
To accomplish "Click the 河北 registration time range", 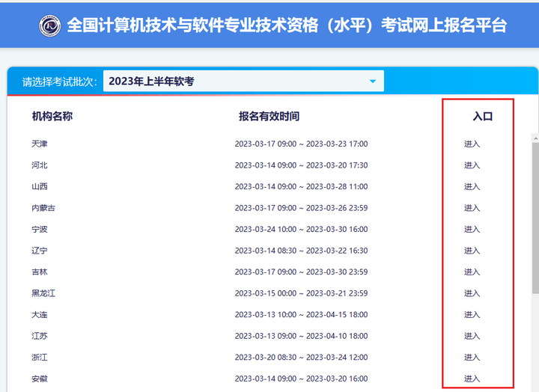I will pyautogui.click(x=302, y=165).
